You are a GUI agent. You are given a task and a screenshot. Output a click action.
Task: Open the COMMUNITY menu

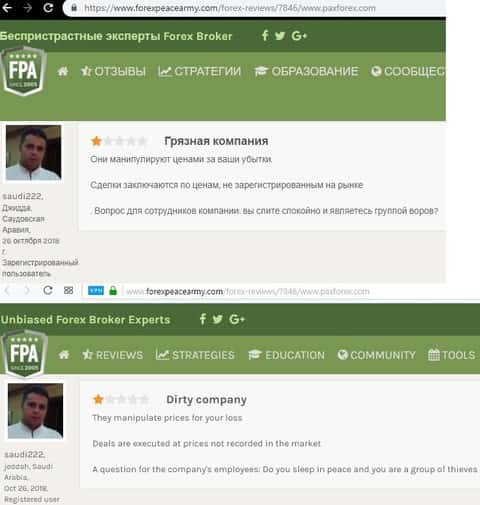click(376, 355)
